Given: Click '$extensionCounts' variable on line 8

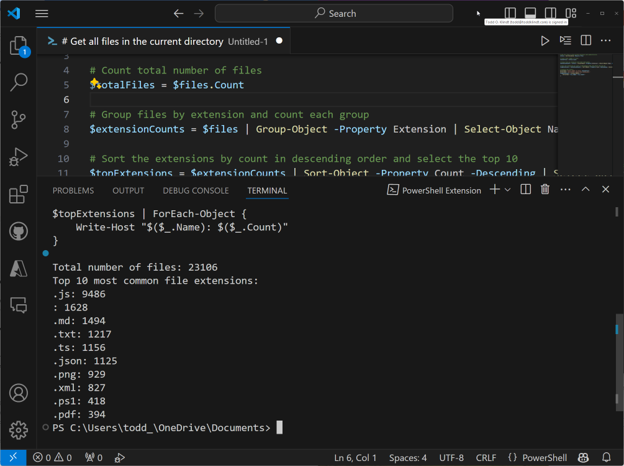Looking at the screenshot, I should [x=137, y=129].
